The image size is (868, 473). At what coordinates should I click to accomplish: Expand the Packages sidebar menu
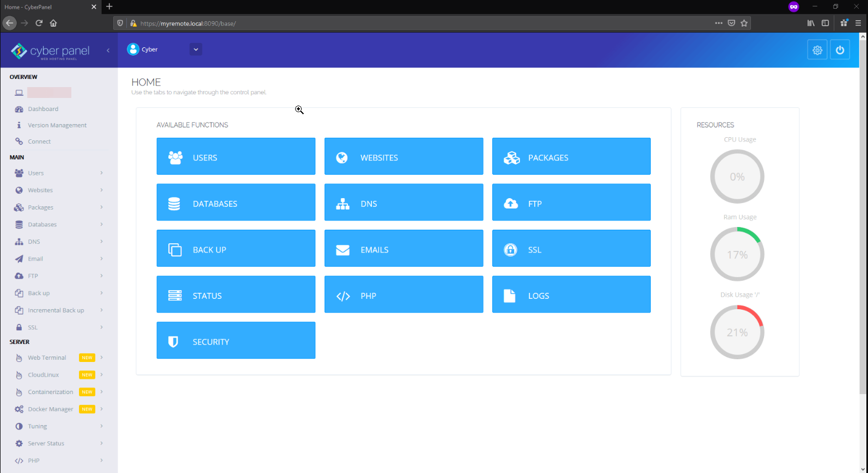59,207
